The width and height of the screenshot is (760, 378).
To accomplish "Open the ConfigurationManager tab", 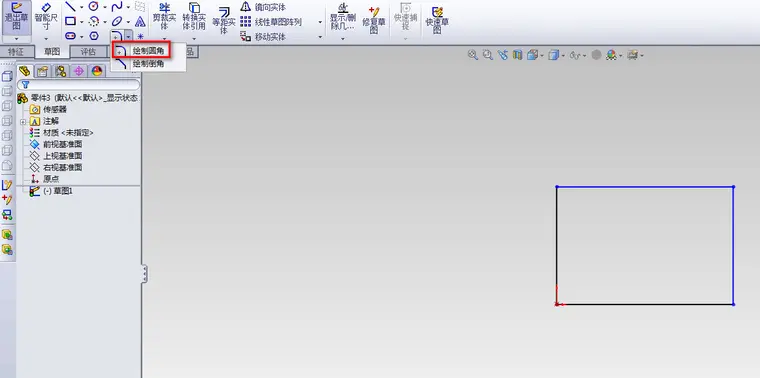I will pyautogui.click(x=61, y=71).
